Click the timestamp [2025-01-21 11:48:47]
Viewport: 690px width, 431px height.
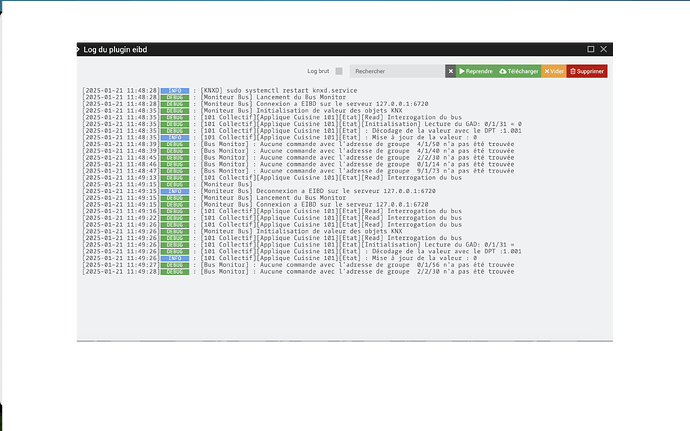[121, 171]
